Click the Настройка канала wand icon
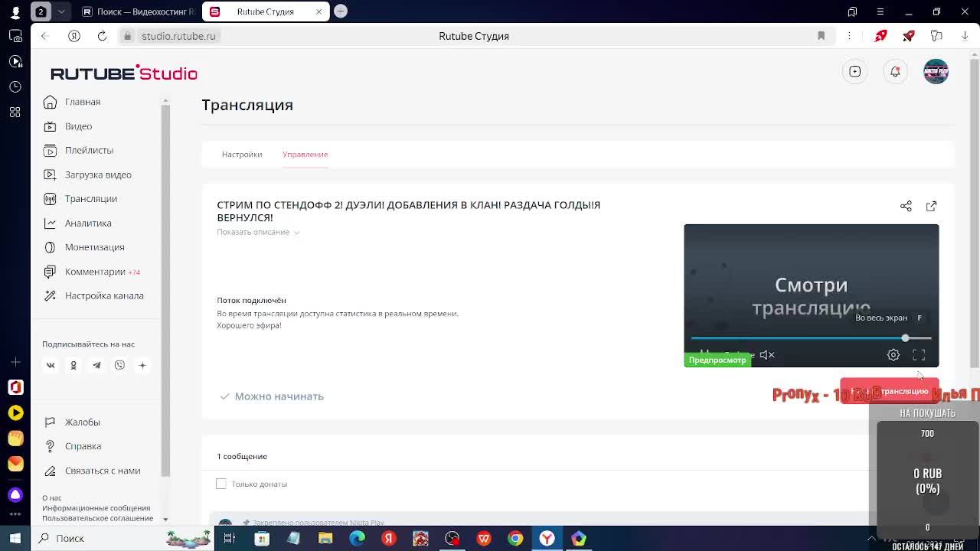Image resolution: width=980 pixels, height=551 pixels. pos(50,295)
